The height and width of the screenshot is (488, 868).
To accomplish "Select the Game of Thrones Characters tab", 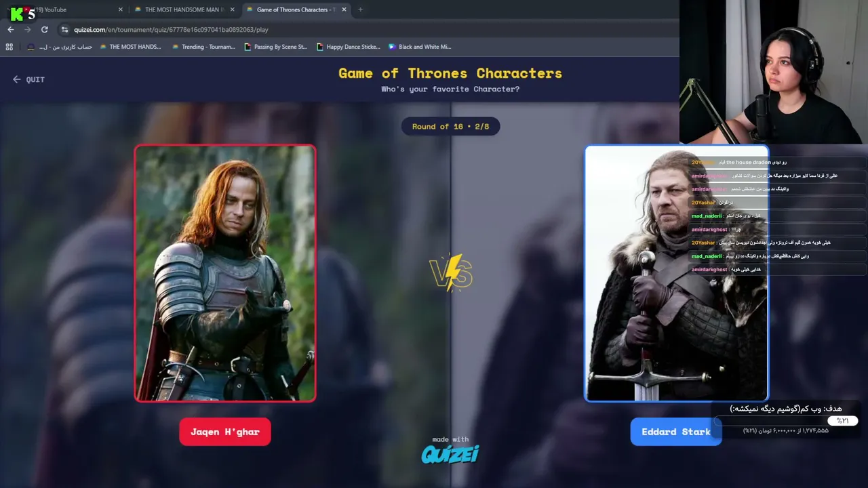I will 296,9.
